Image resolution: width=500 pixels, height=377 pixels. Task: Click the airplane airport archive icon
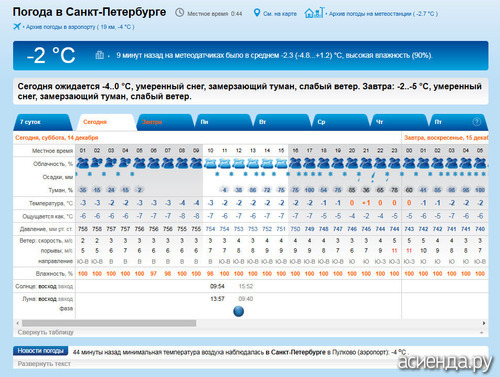[x=17, y=26]
